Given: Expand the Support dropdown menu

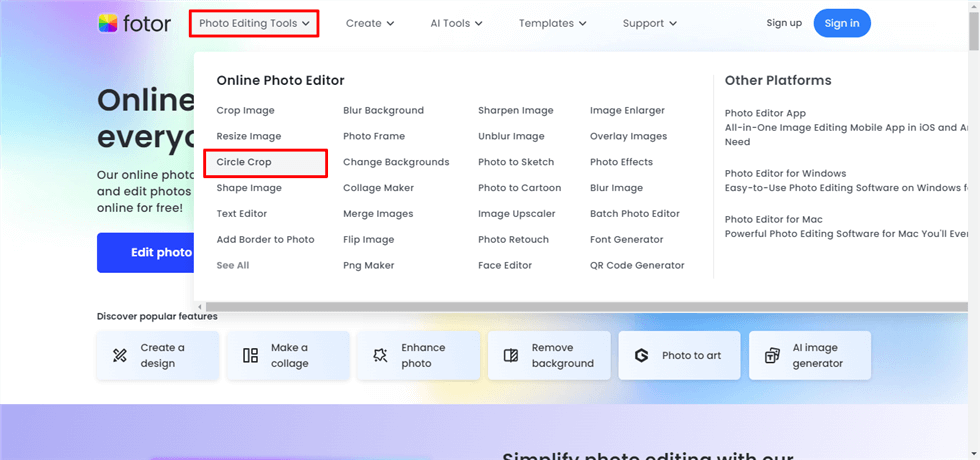Looking at the screenshot, I should coord(649,23).
